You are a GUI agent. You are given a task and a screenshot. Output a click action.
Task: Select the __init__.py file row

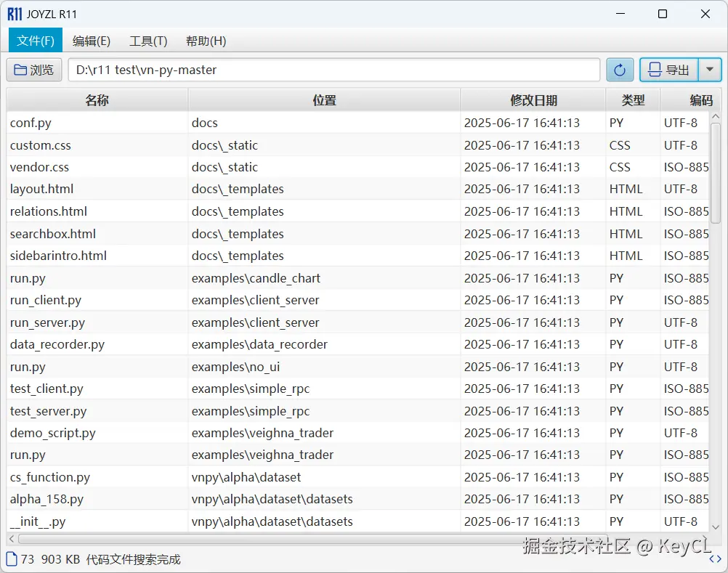(x=358, y=521)
